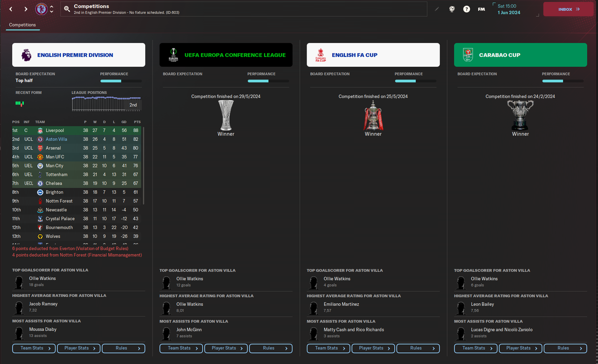Expand the club switcher up-down chevrons
598x364 pixels.
pyautogui.click(x=51, y=9)
